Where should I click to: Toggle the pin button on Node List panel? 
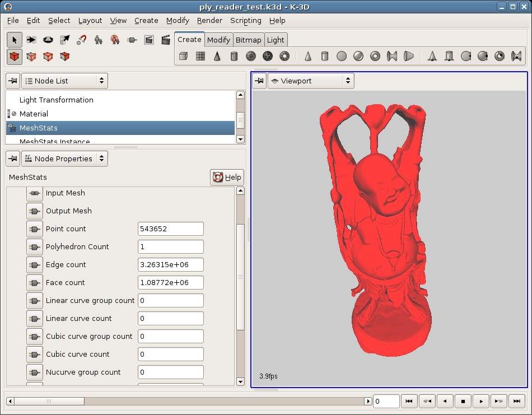tap(13, 81)
